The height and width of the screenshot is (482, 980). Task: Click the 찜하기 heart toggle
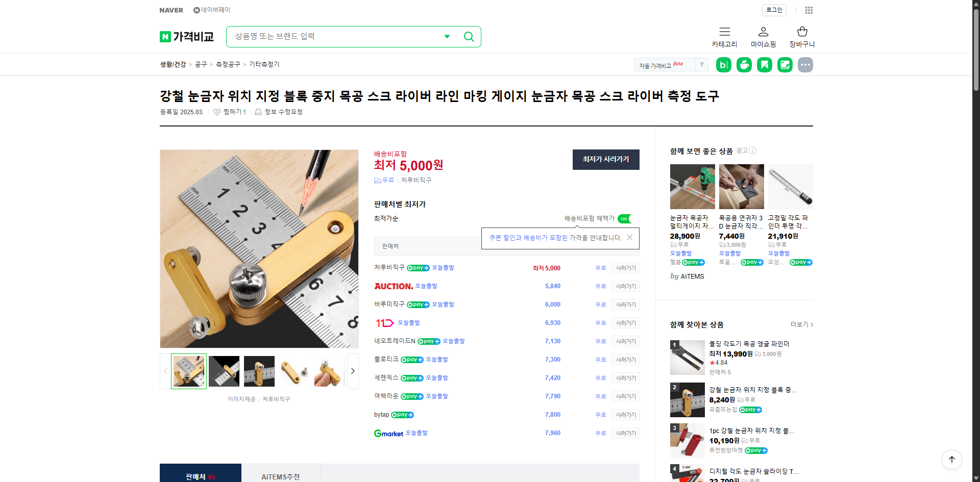click(216, 112)
